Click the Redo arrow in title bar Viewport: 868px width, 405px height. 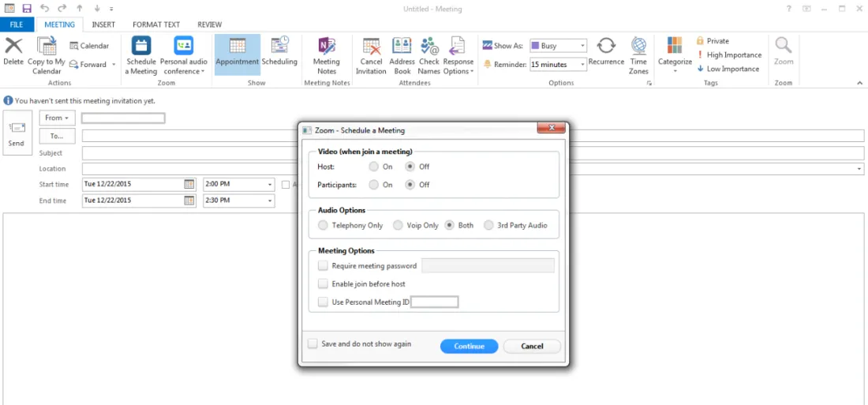62,9
